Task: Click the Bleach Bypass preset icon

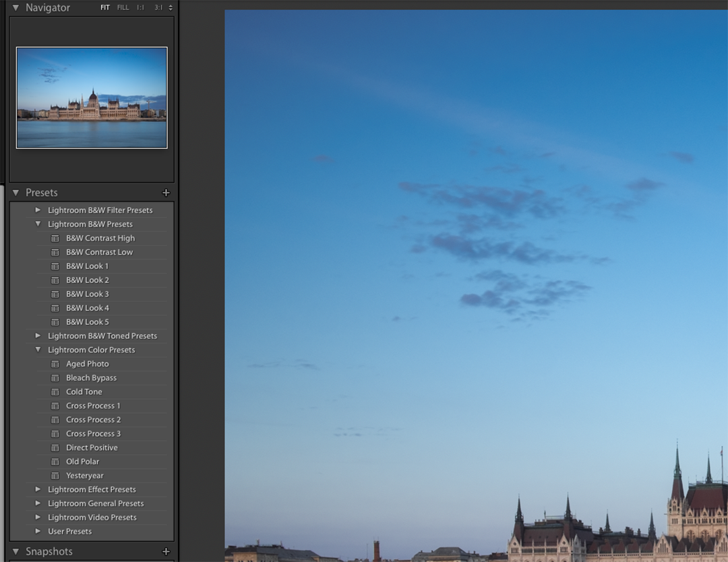Action: click(x=55, y=378)
